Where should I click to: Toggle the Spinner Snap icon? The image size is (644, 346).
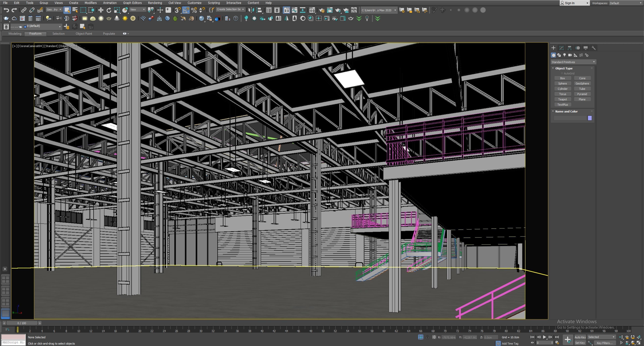click(202, 10)
